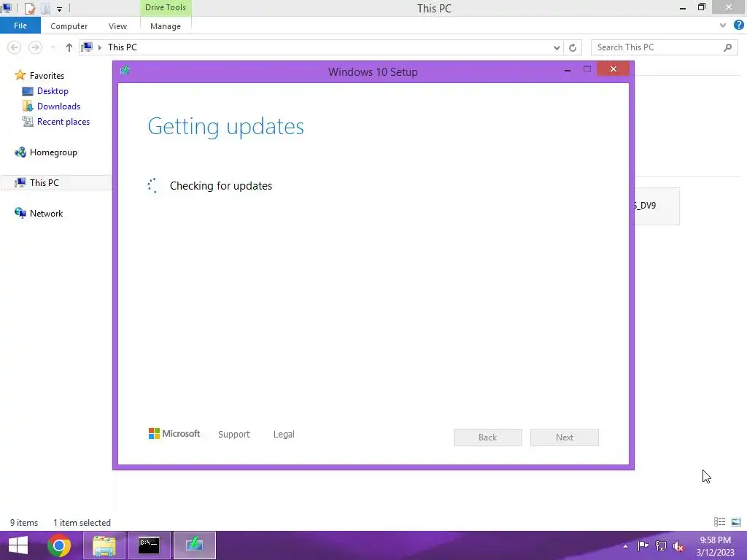
Task: Select the Drive Tools contextual tab header
Action: 166,7
